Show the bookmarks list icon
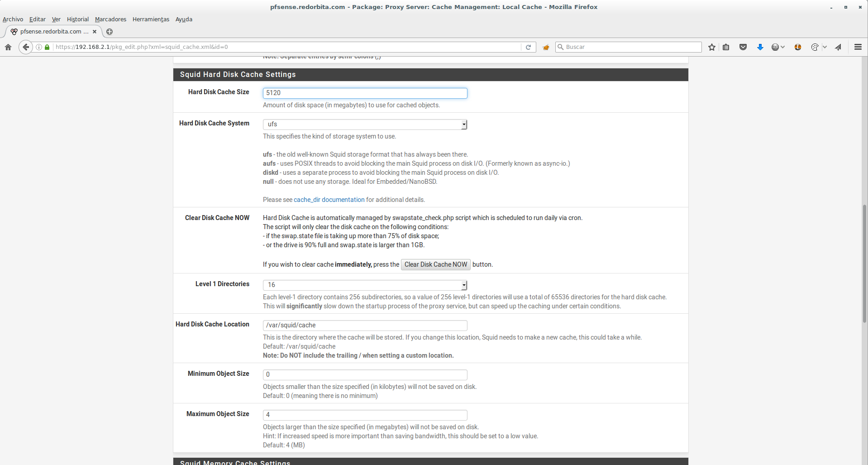This screenshot has height=465, width=868. click(x=726, y=47)
